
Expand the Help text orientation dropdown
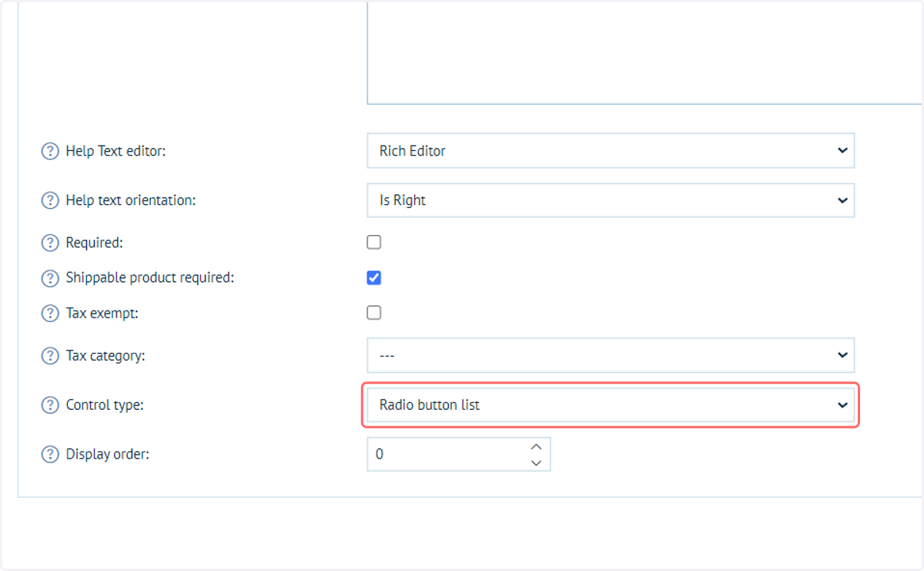(x=611, y=200)
